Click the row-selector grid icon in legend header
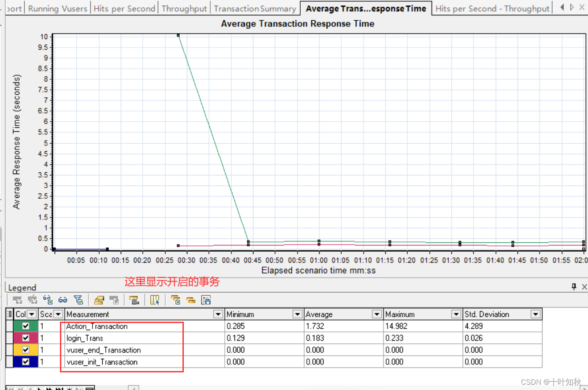 pos(10,314)
